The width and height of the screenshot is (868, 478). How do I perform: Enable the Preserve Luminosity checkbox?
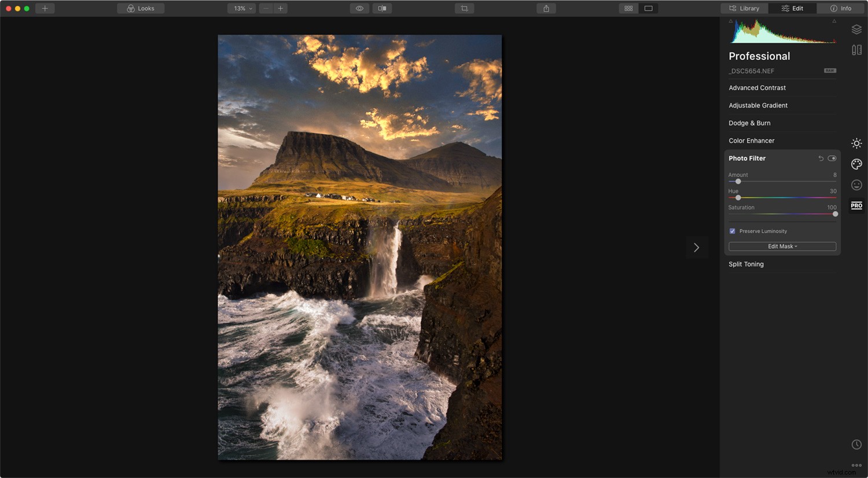click(732, 231)
